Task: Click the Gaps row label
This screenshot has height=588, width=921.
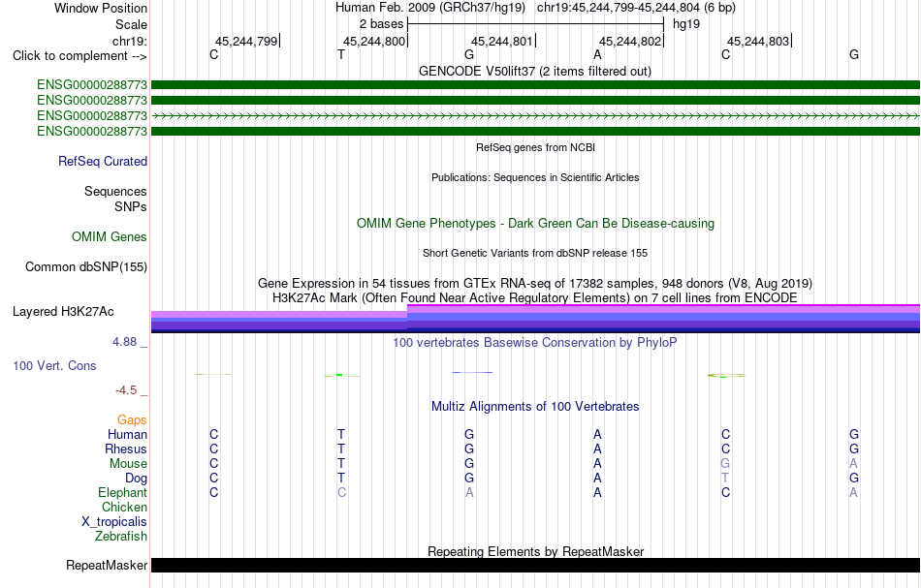Action: coord(132,419)
